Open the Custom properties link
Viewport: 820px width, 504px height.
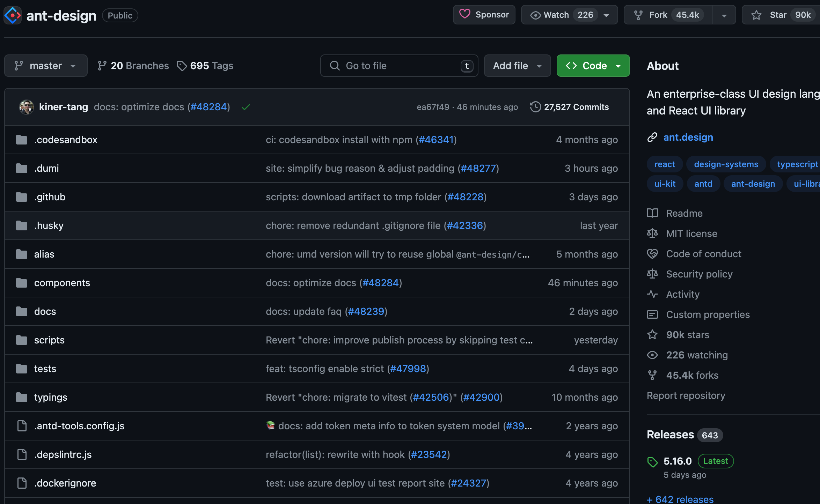(708, 314)
